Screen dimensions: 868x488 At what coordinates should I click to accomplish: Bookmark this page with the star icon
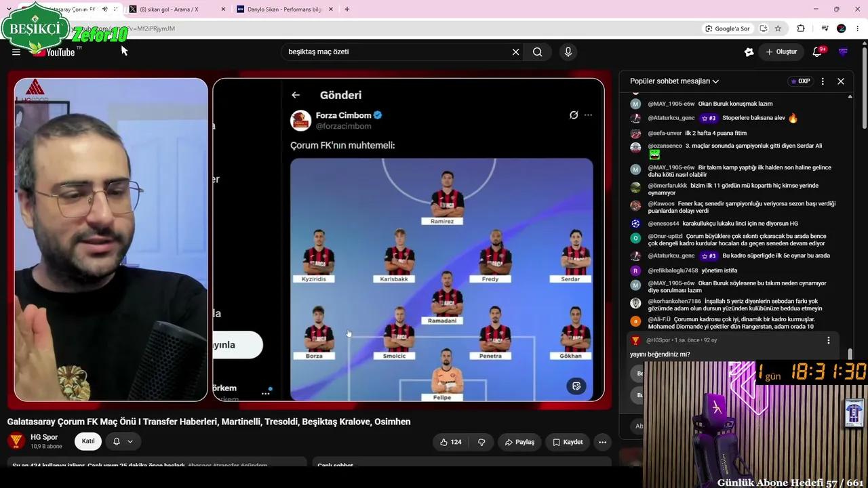(x=778, y=28)
